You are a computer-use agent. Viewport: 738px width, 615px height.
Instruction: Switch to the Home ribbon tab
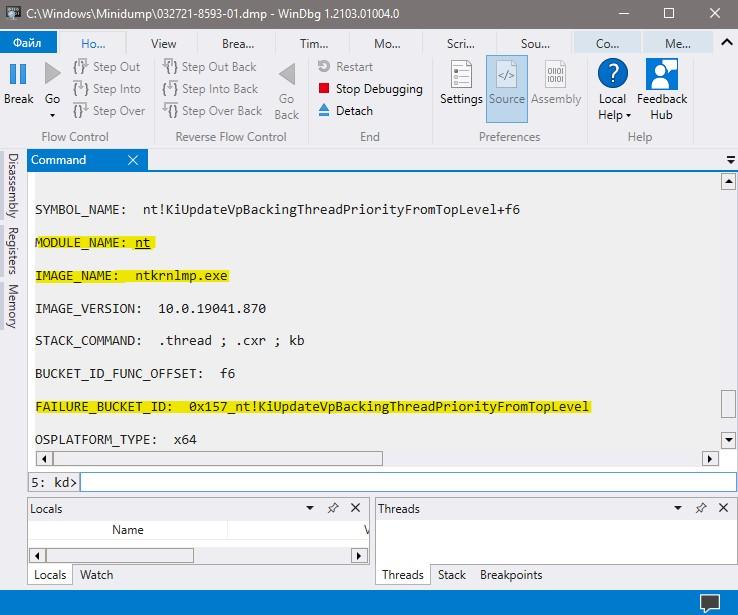click(93, 44)
